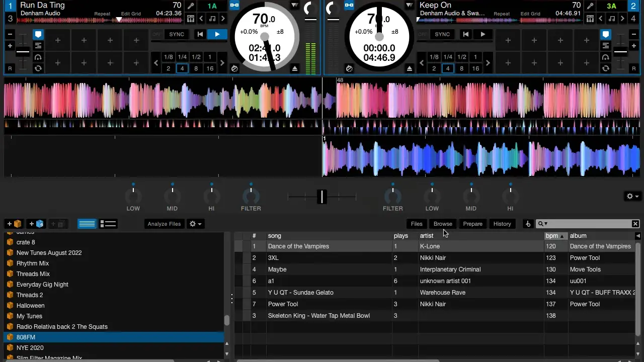Click left deck music note key icon
This screenshot has width=644, height=362.
tap(212, 19)
